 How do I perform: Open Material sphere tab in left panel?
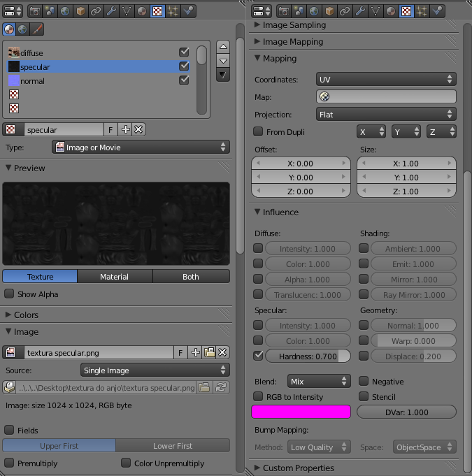[x=142, y=12]
